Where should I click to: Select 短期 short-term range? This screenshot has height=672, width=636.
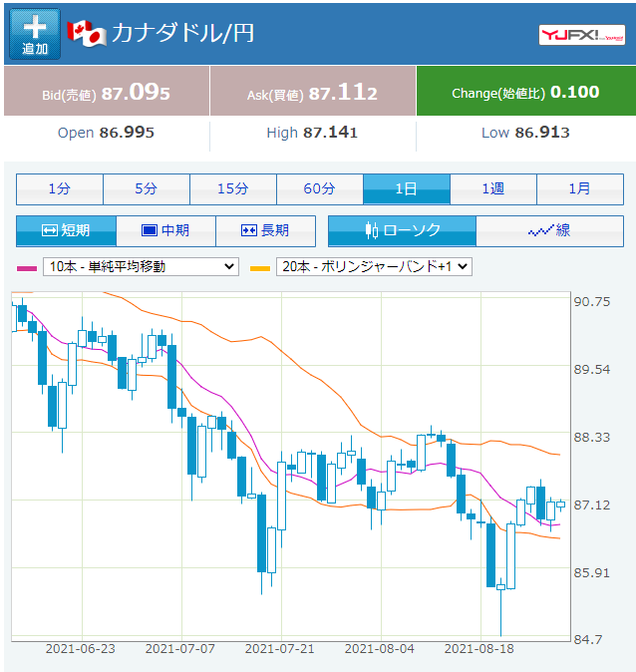point(66,231)
